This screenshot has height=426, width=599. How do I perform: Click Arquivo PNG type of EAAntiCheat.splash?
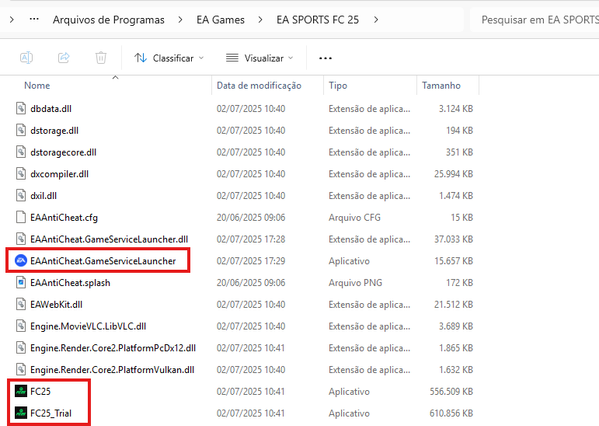point(355,283)
